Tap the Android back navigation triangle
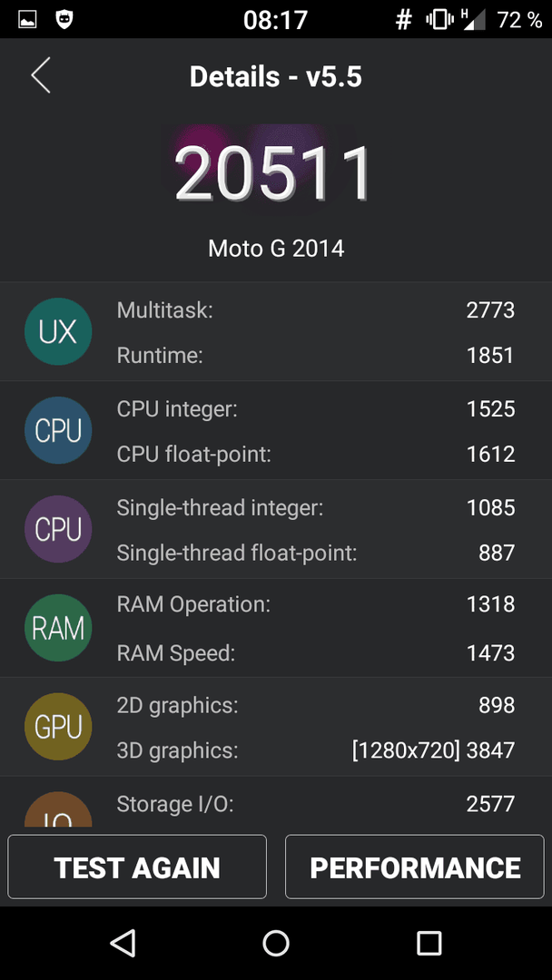Image resolution: width=552 pixels, height=980 pixels. tap(123, 943)
